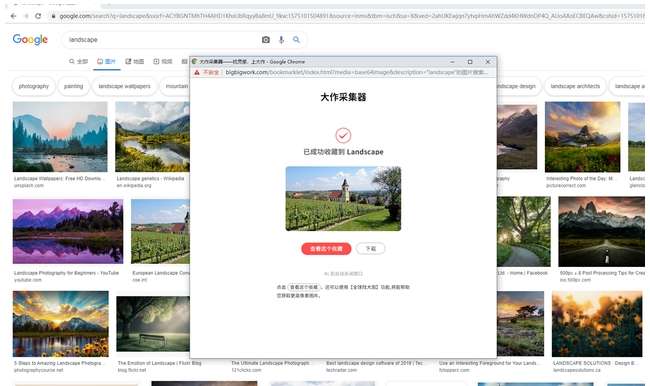The width and height of the screenshot is (650, 386).
Task: Reload the page with refresh icon
Action: (x=38, y=16)
